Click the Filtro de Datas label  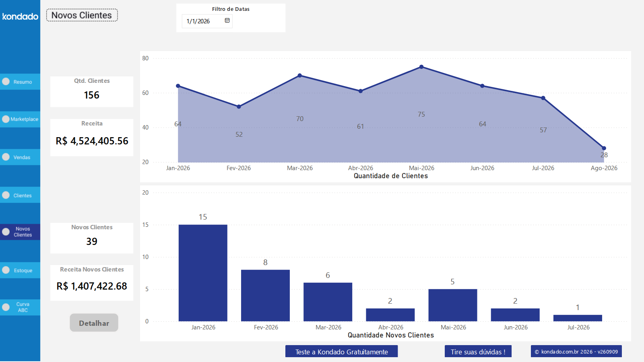231,9
